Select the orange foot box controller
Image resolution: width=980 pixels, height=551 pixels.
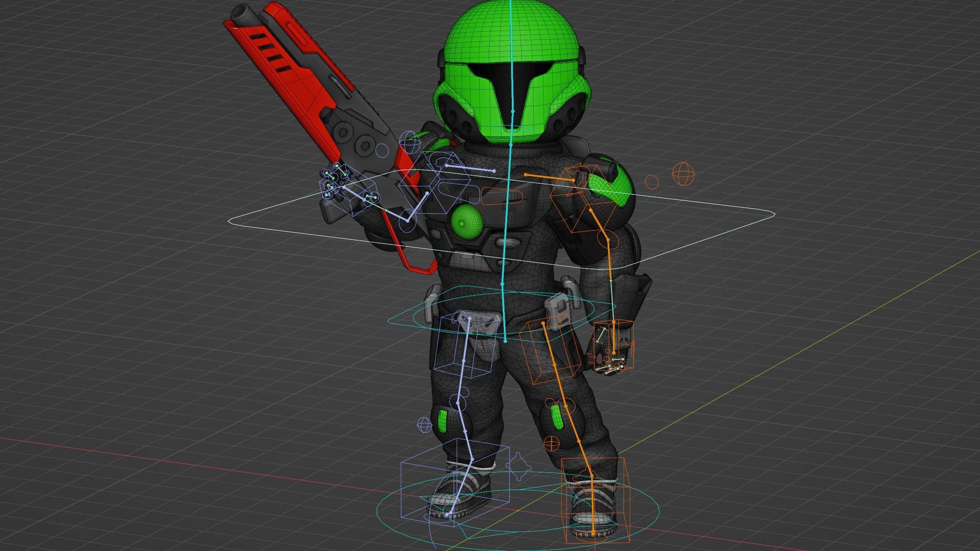click(595, 501)
